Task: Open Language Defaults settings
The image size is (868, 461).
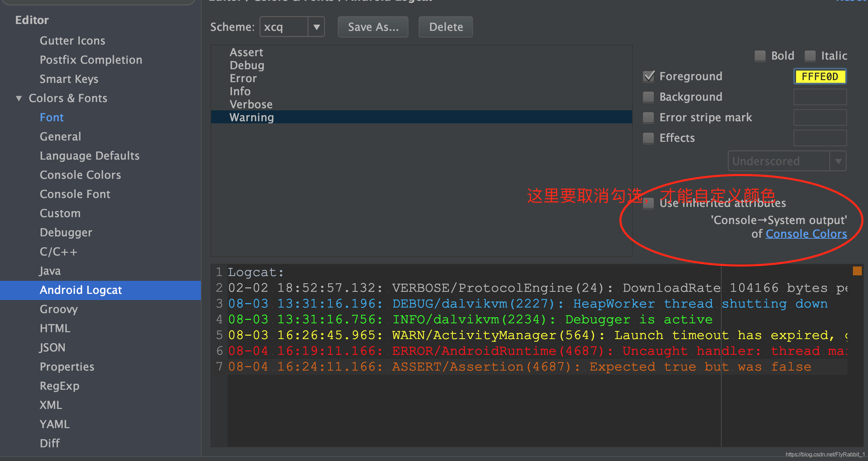Action: [x=89, y=156]
